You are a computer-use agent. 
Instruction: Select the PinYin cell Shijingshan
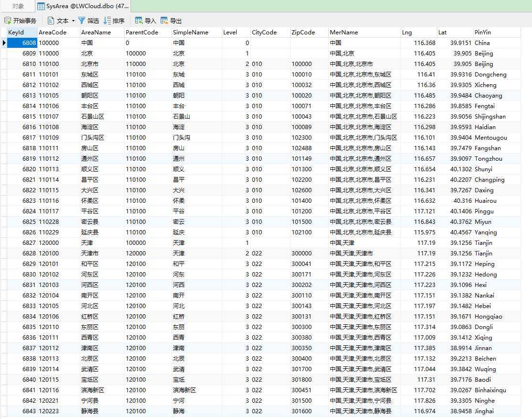497,116
